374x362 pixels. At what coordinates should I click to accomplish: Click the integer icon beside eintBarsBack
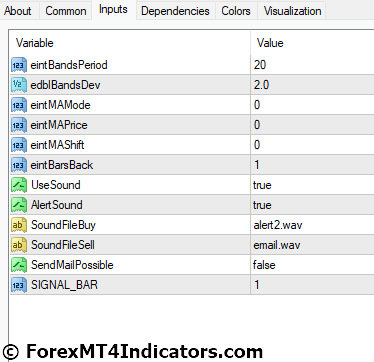[x=19, y=165]
